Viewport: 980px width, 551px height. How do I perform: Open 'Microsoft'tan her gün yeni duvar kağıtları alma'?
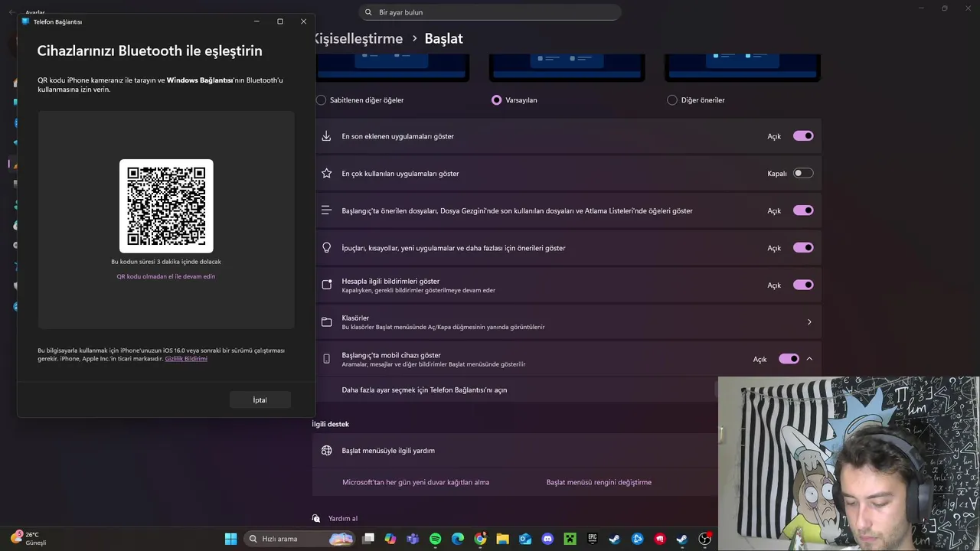click(416, 482)
